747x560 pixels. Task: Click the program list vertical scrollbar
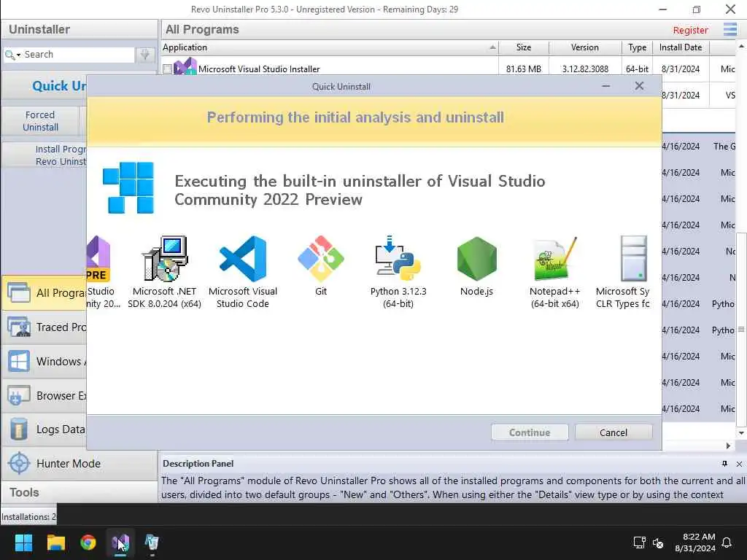point(741,329)
